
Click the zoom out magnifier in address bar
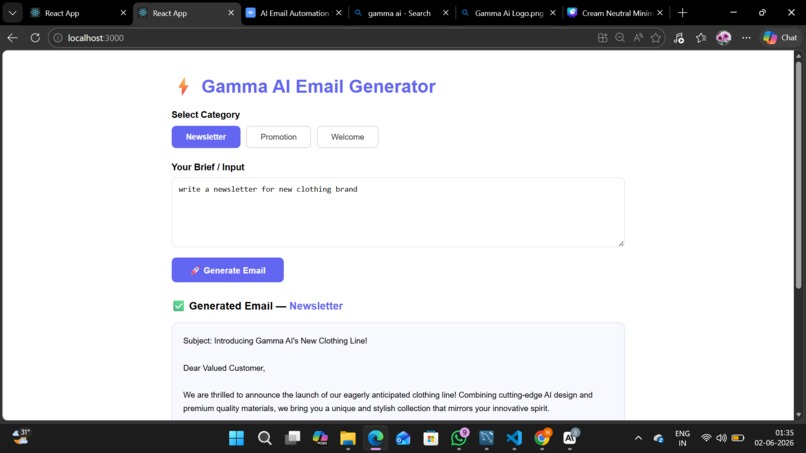click(x=620, y=38)
